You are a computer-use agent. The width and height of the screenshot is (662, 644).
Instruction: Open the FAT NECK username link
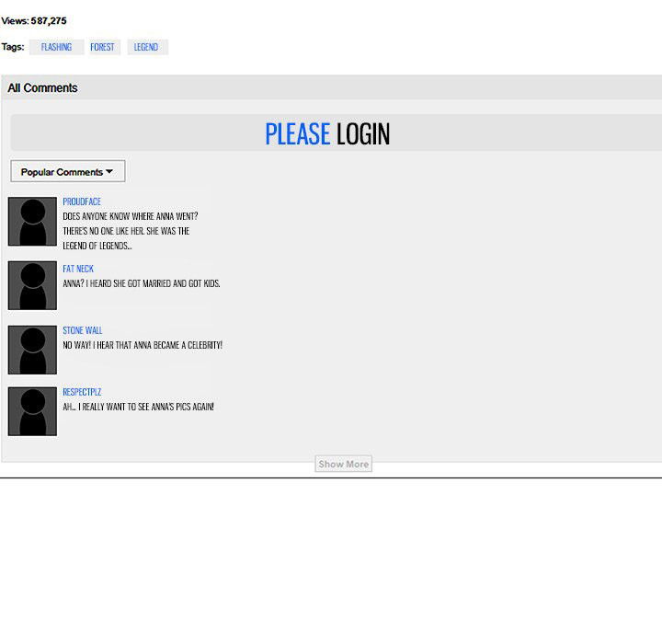point(78,269)
